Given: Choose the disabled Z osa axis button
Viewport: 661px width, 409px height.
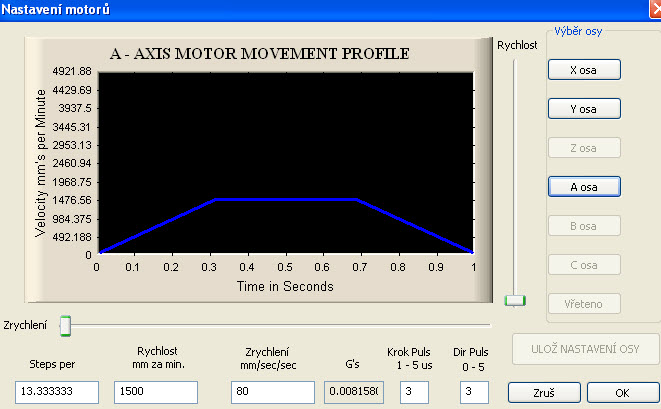Looking at the screenshot, I should coord(584,148).
